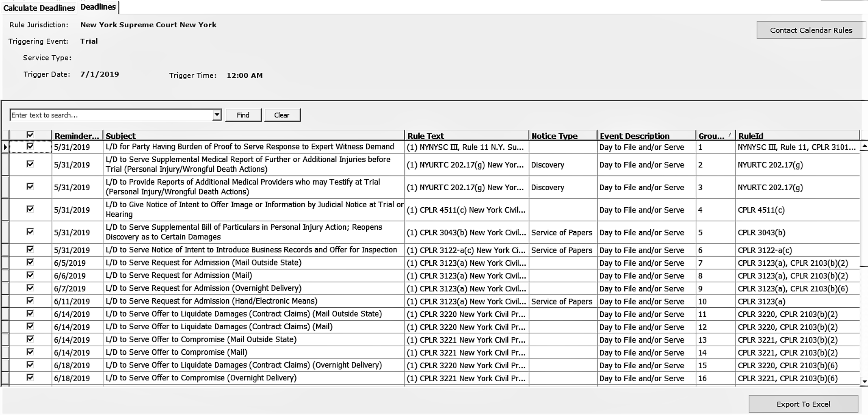This screenshot has width=868, height=415.
Task: Open Contact Calendar Rules
Action: [x=811, y=30]
